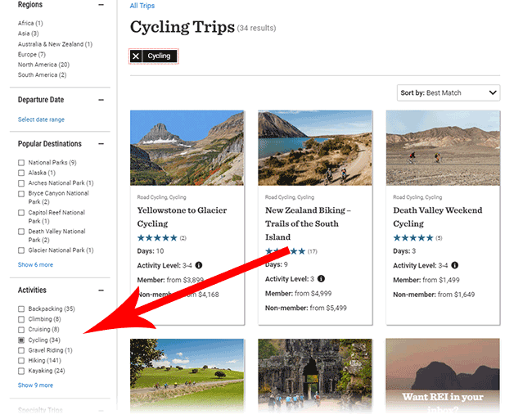Screen dimensions: 532x419
Task: Collapse the Departure Date section
Action: click(101, 100)
